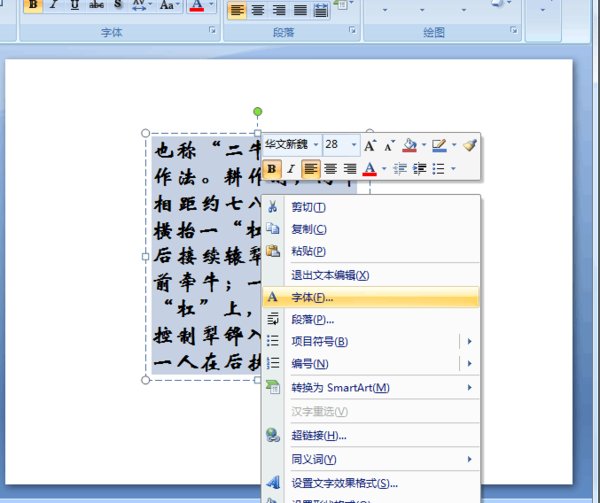Open ribbon font color dropdown arrow
The width and height of the screenshot is (600, 503).
[211, 5]
